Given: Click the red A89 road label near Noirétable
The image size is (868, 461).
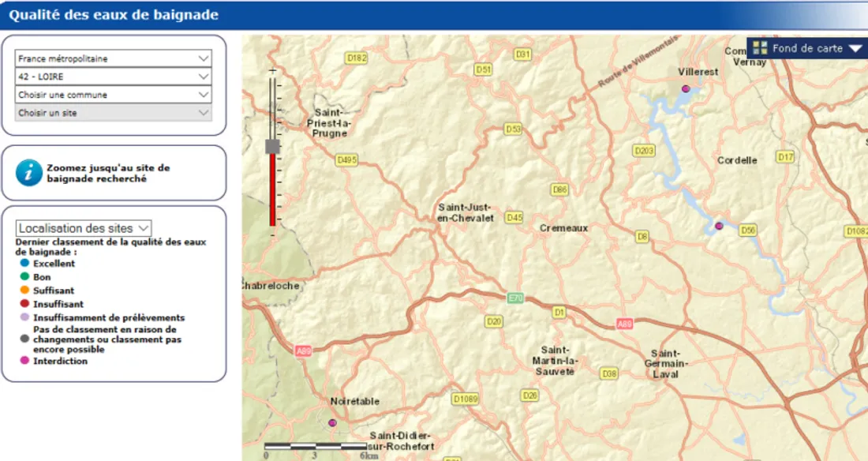Looking at the screenshot, I should pyautogui.click(x=303, y=350).
